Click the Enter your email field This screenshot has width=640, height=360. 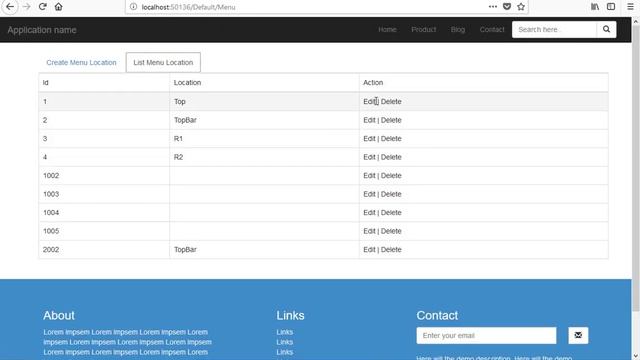tap(487, 336)
